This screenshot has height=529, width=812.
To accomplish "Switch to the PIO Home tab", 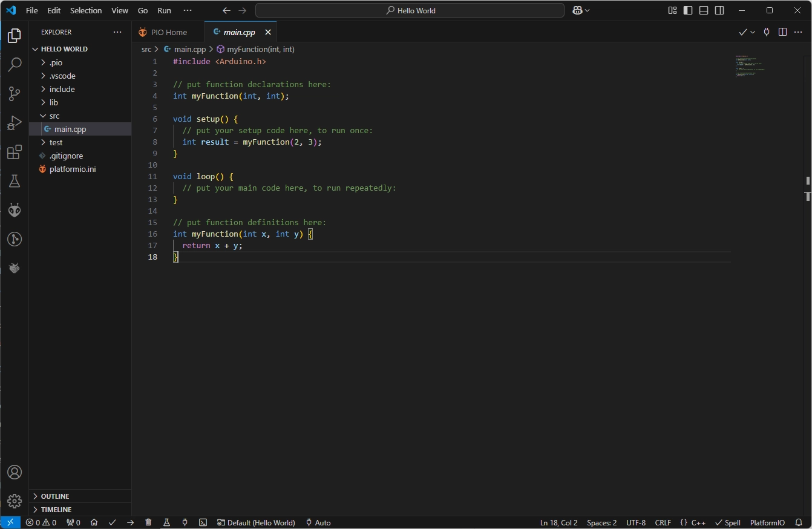I will point(168,32).
